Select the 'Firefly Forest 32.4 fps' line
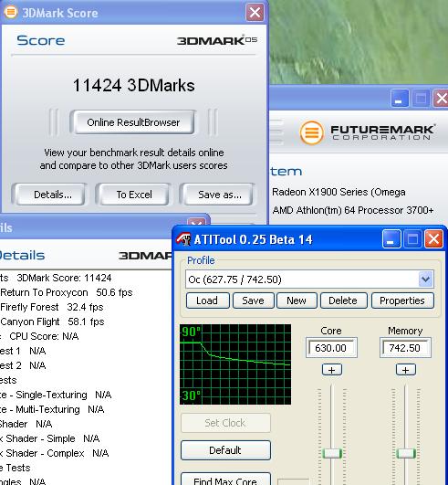448x485 pixels. (52, 307)
